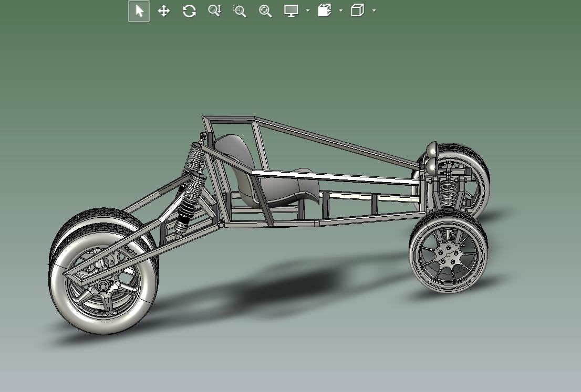581x392 pixels.
Task: Click the view orientation icon
Action: [324, 11]
